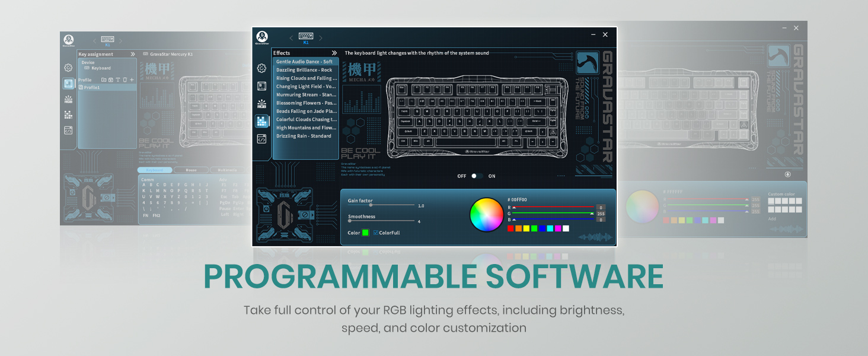This screenshot has height=356, width=868.
Task: Open settings gear in front window sidebar
Action: click(261, 68)
